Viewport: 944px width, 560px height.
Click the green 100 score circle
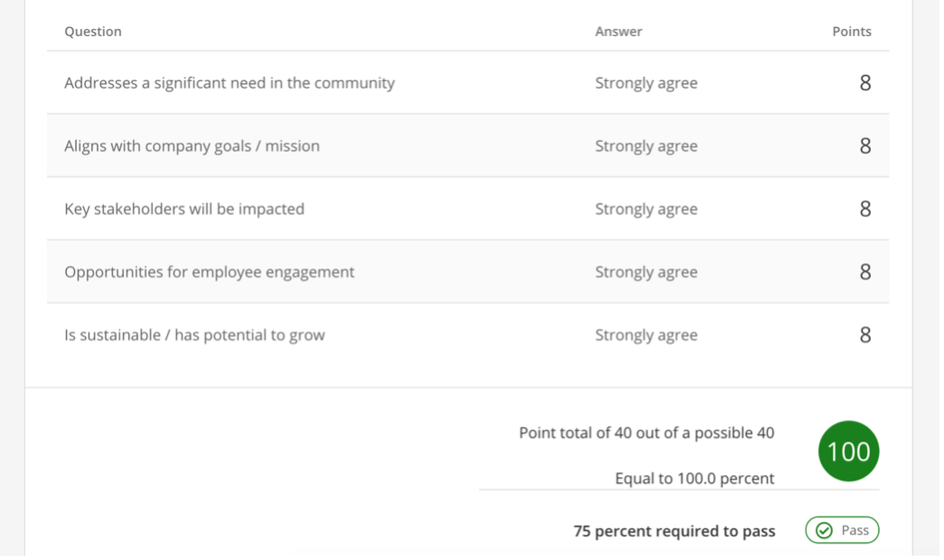(848, 451)
